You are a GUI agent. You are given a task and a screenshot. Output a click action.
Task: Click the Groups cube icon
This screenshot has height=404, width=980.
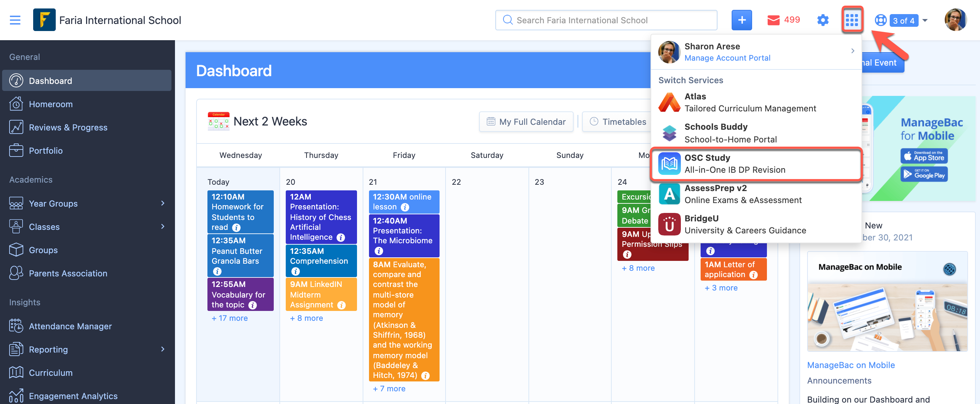click(x=16, y=250)
